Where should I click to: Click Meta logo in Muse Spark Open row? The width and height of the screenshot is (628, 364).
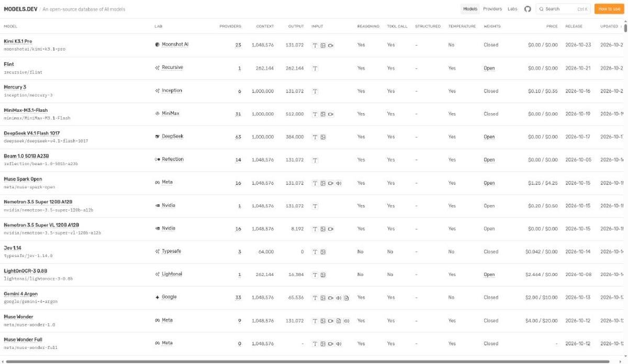[x=157, y=183]
